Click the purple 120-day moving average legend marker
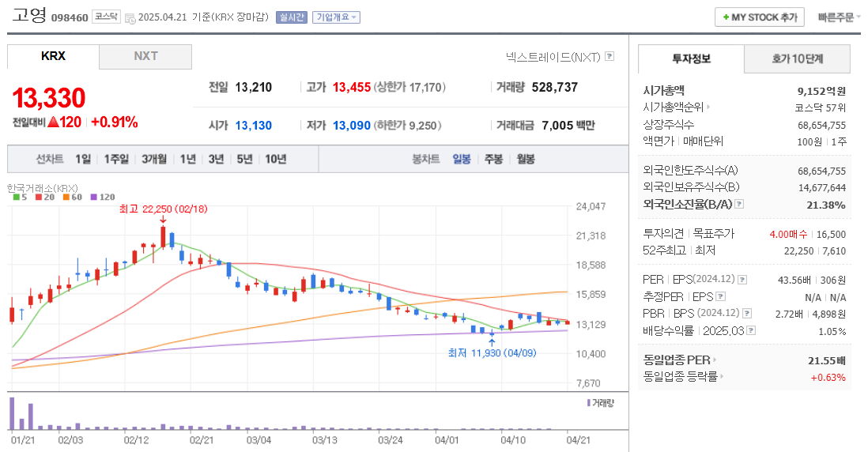Image resolution: width=868 pixels, height=452 pixels. (93, 197)
